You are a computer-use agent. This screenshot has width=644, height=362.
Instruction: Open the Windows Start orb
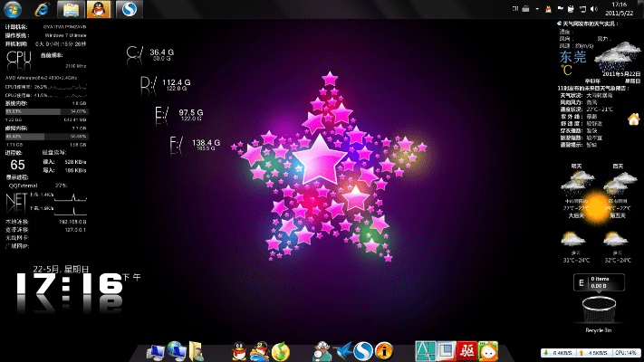[x=13, y=9]
